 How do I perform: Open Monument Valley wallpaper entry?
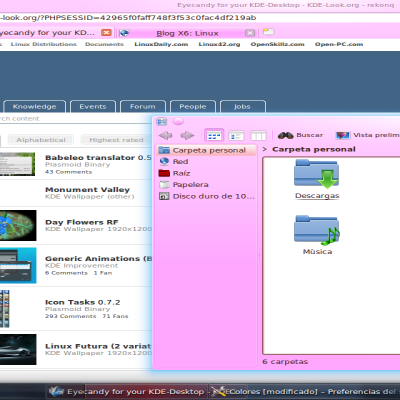pyautogui.click(x=87, y=189)
